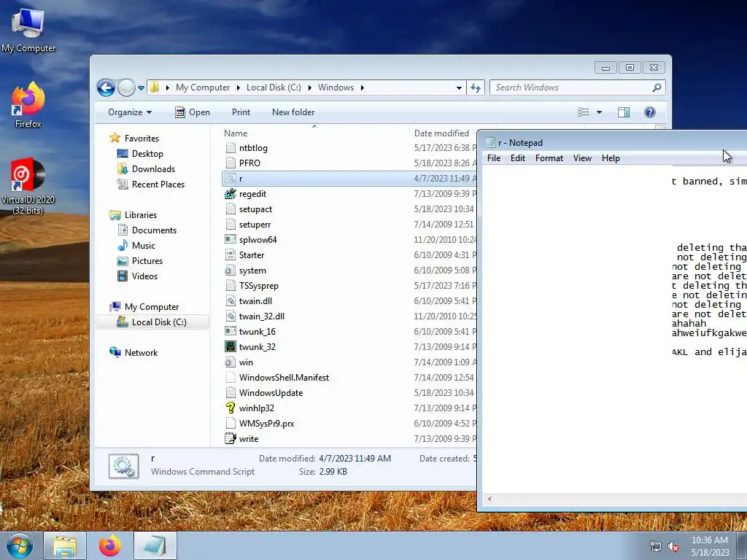
Task: Open Notepad View menu
Action: 582,158
